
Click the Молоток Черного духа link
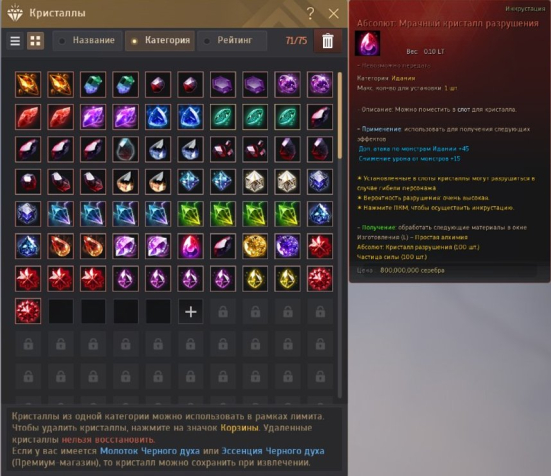(150, 451)
